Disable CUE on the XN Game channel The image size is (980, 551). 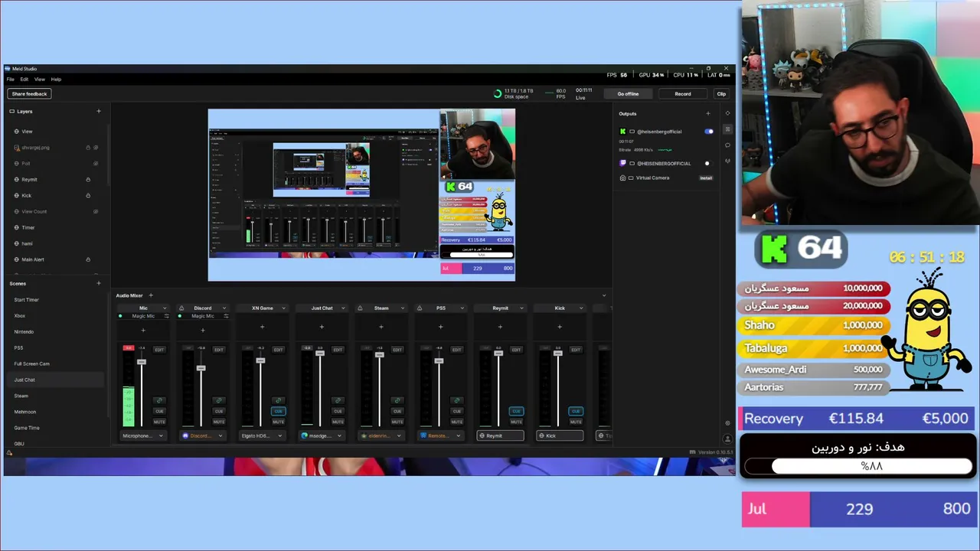278,411
